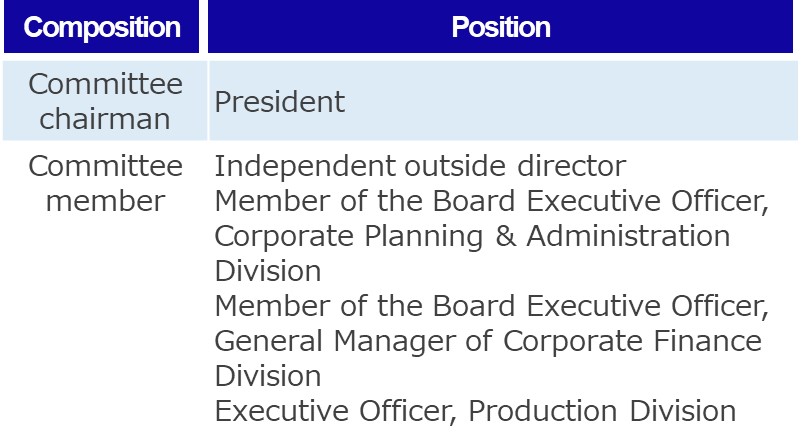Viewport: 802px width, 445px height.
Task: Click Division below the Corporate Finance line
Action: (268, 376)
